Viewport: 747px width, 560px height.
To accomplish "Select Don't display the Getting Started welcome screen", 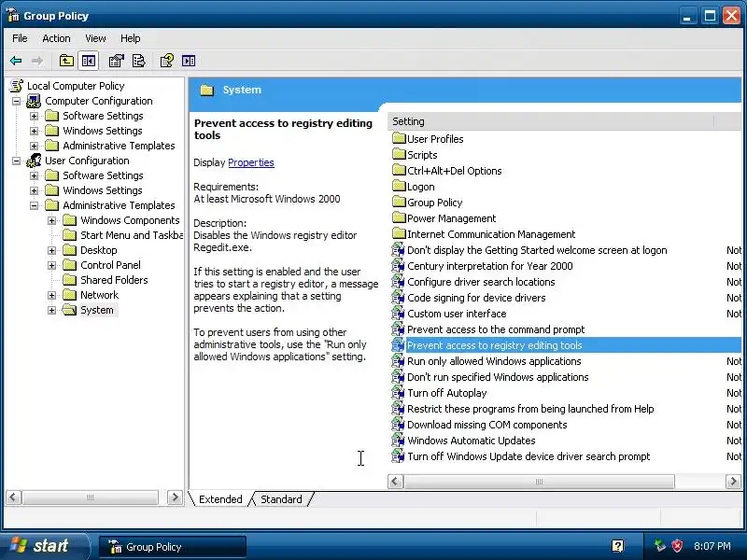I will [x=537, y=250].
